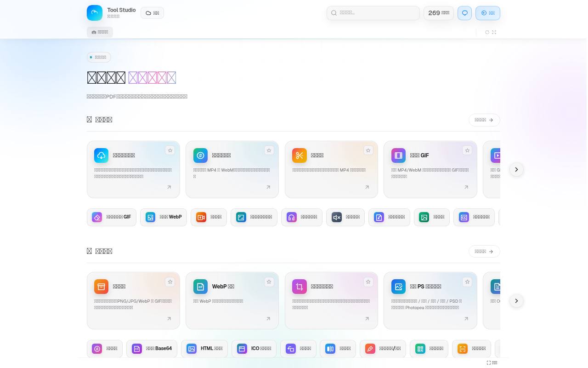Click the refresh icon in the tab bar
588x368 pixels.
[487, 32]
